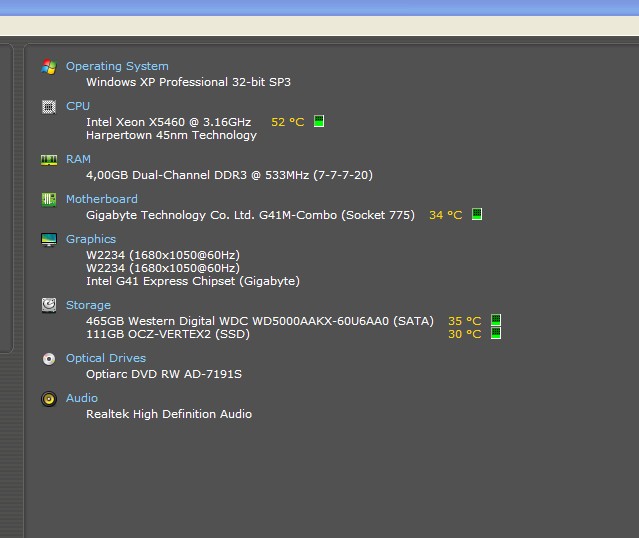Select the 52 °C CPU temperature value
This screenshot has height=538, width=639.
point(288,122)
